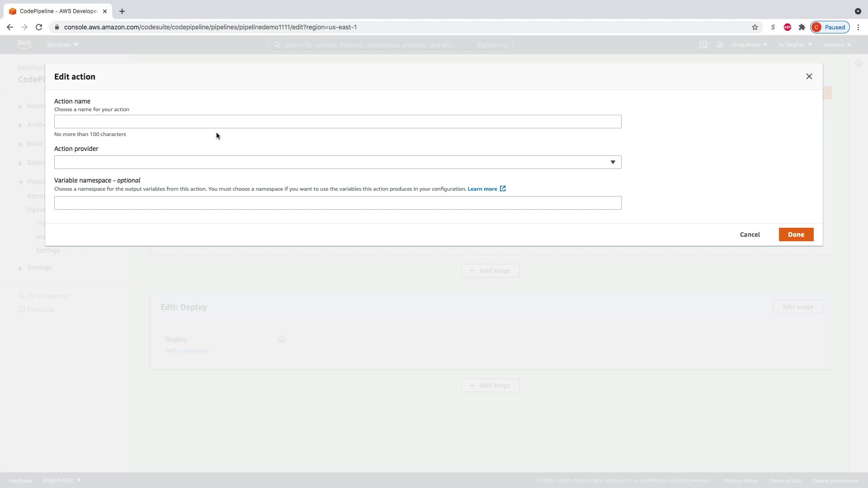Open a new browser tab
868x488 pixels.
pos(122,11)
